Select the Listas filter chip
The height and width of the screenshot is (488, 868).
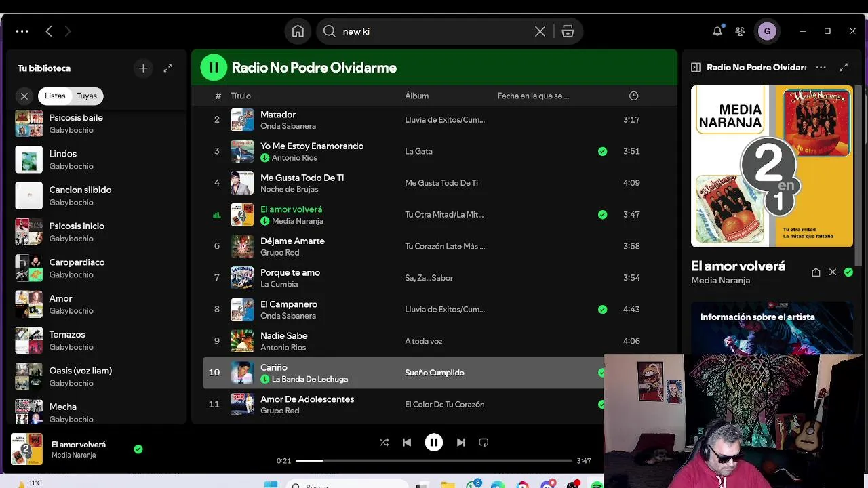pos(55,96)
